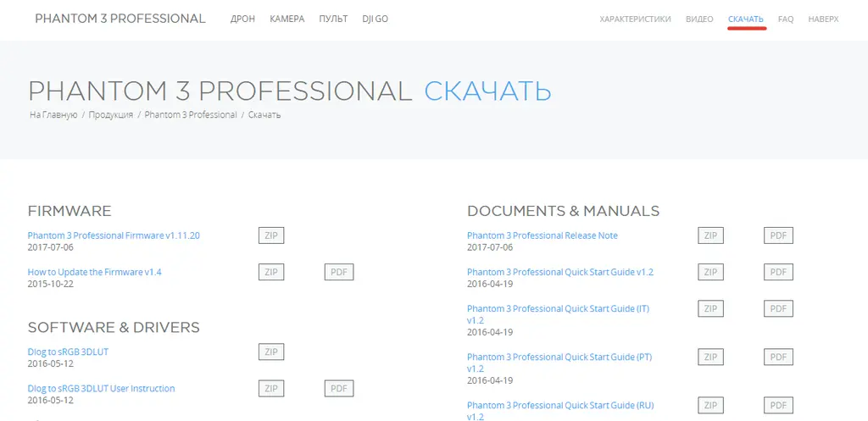Download ZIP for Dlog to sRGB 3DLUT
Image resolution: width=868 pixels, height=421 pixels.
coord(271,352)
